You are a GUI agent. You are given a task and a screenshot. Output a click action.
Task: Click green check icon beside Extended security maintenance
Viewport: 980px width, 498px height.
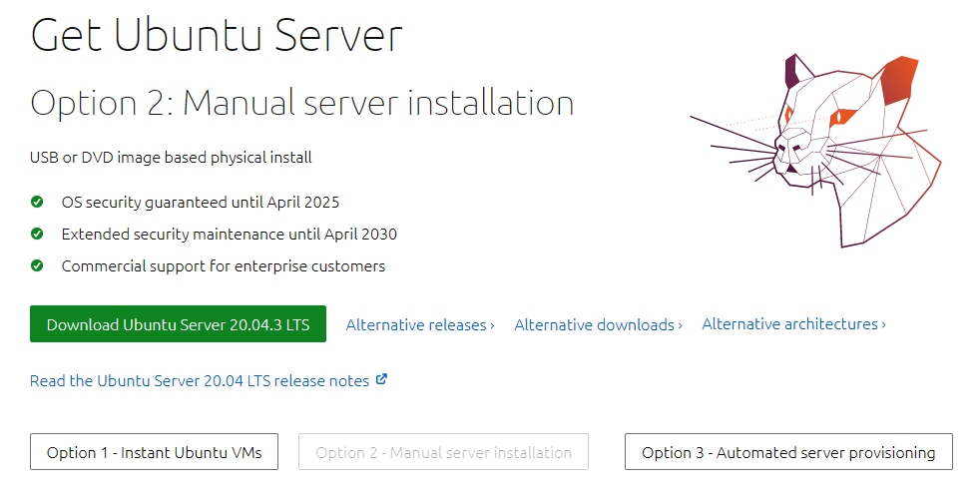point(37,234)
